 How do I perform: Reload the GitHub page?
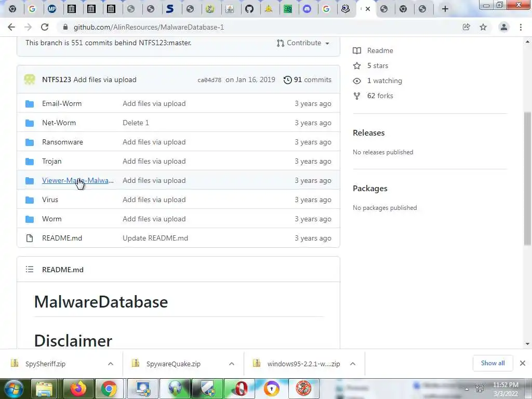tap(45, 27)
